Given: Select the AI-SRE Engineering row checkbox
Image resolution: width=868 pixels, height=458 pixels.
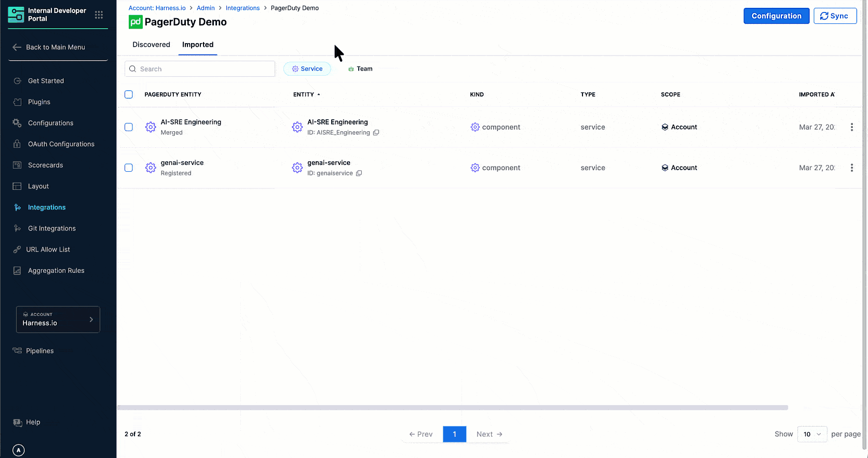Looking at the screenshot, I should click(129, 127).
